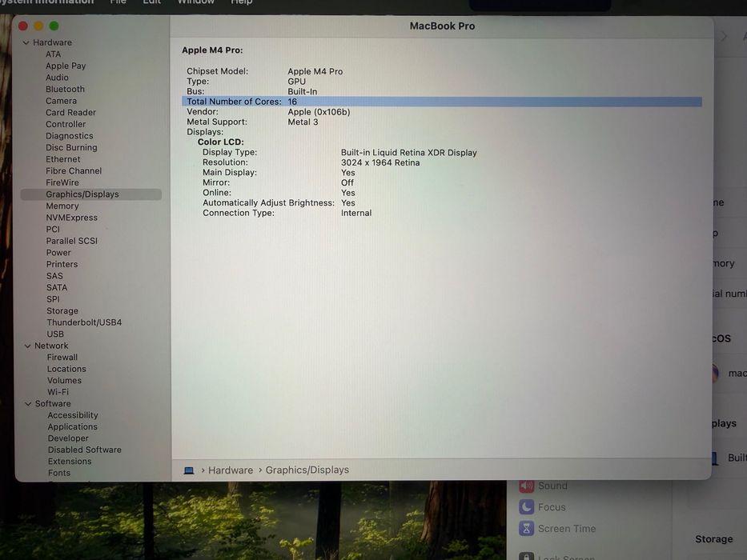Select Disabled Software in sidebar

(x=85, y=450)
